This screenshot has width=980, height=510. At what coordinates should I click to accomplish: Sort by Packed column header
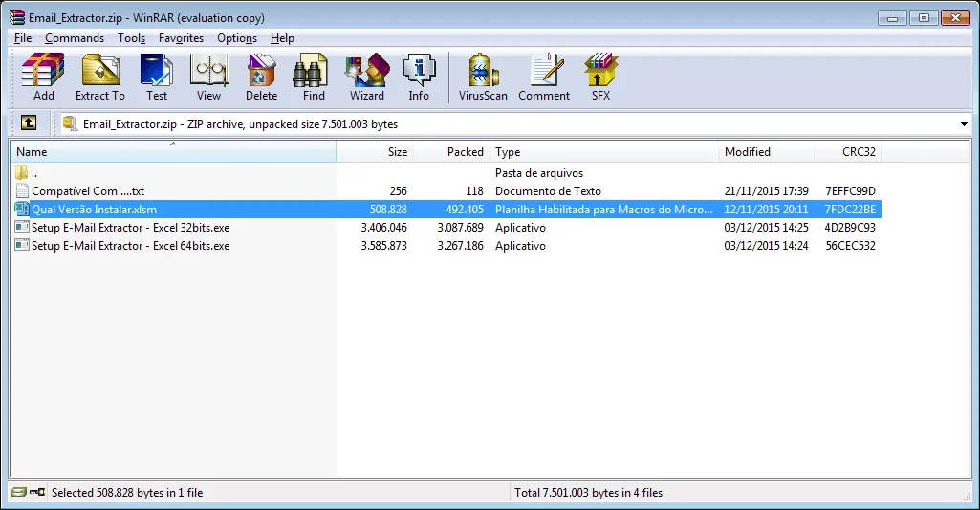(451, 151)
